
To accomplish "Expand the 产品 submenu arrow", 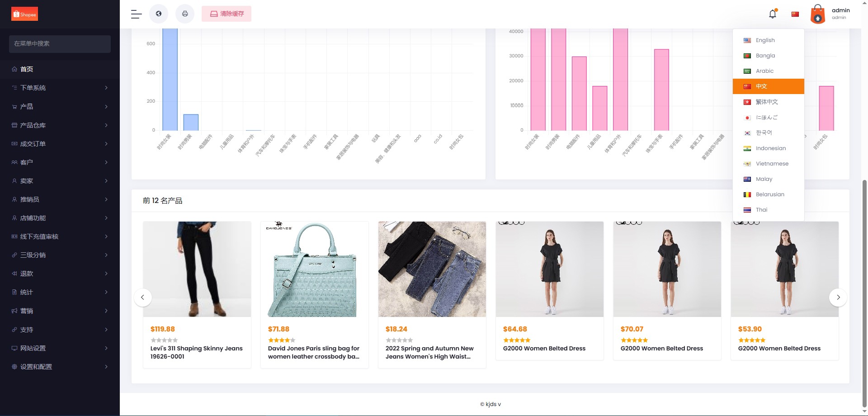I will click(106, 107).
